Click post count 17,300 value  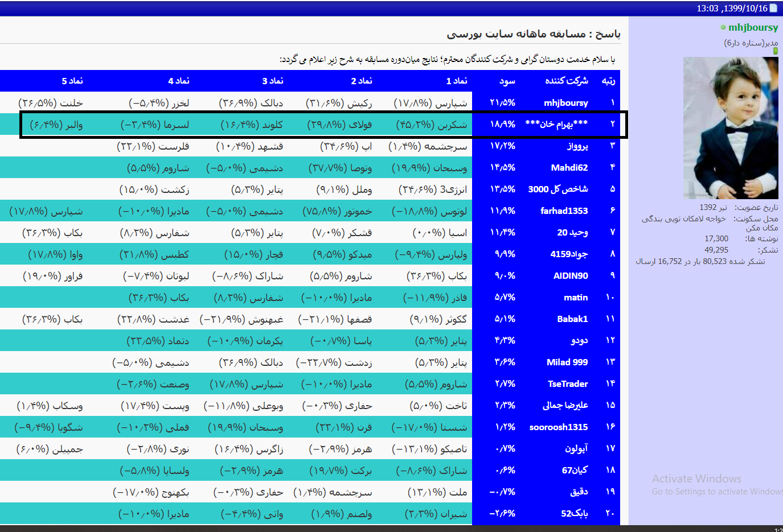pos(716,239)
